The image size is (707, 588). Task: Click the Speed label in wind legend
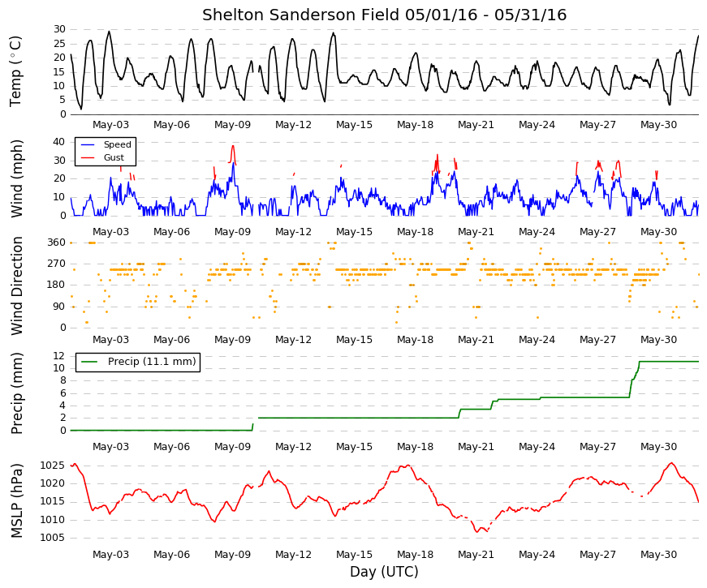[117, 144]
